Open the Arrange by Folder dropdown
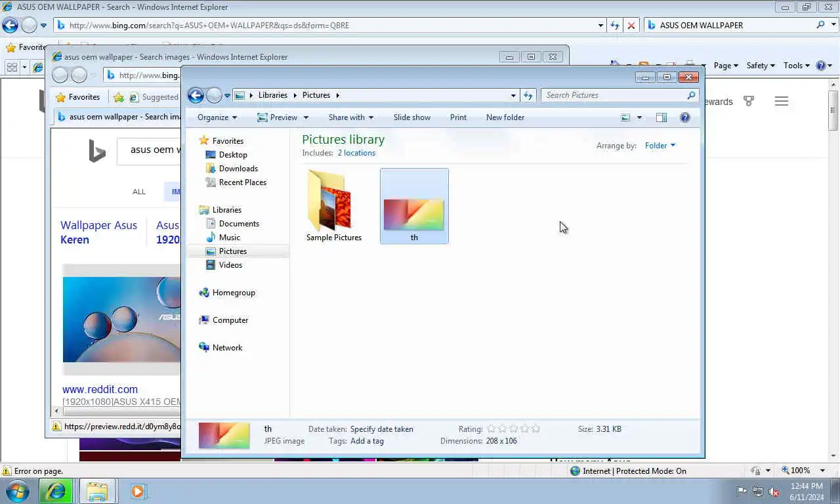840x504 pixels. (x=660, y=146)
